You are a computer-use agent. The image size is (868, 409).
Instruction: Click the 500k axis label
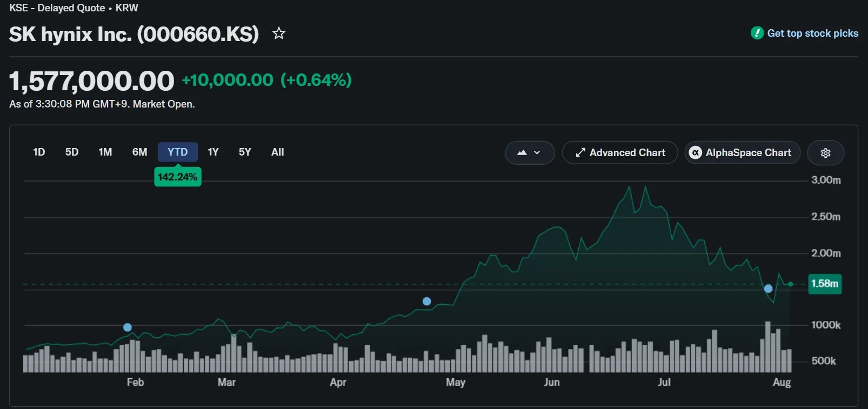(x=824, y=361)
